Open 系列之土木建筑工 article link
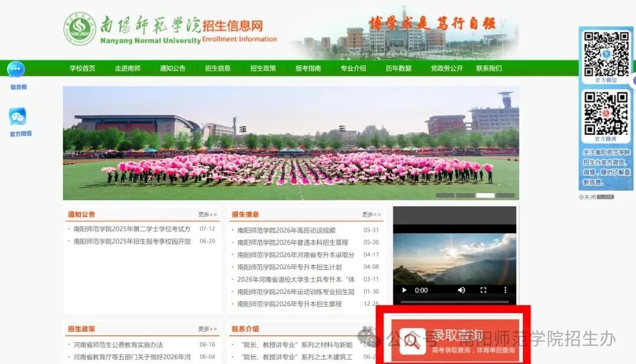 pos(296,357)
